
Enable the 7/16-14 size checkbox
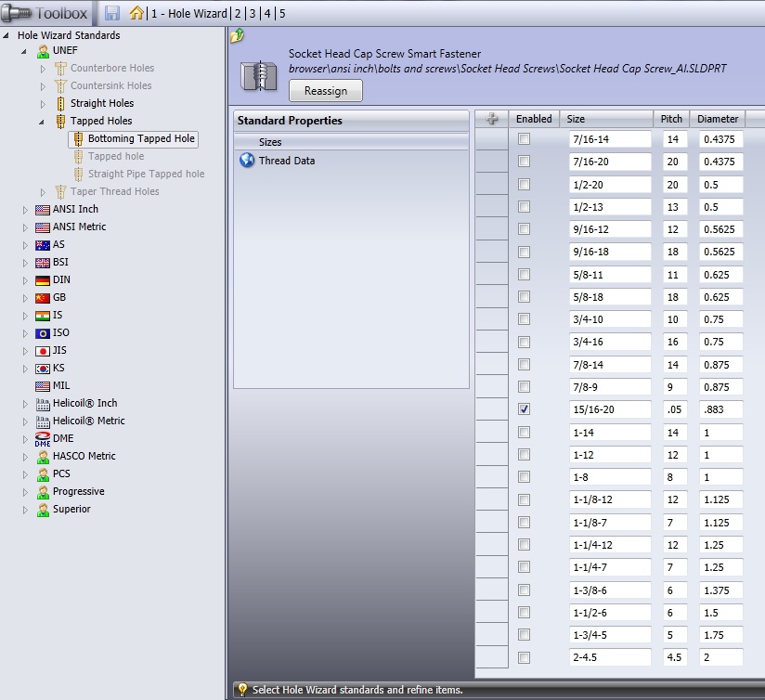524,139
